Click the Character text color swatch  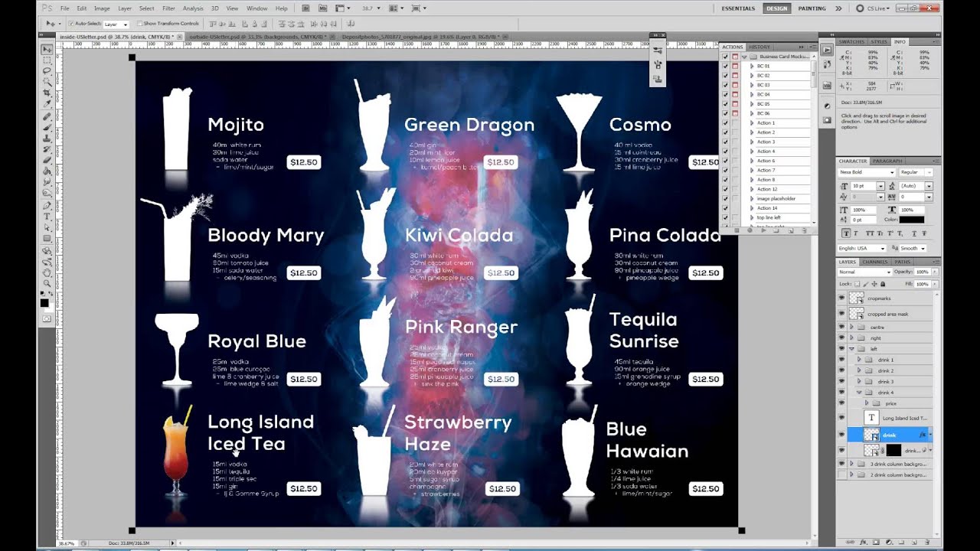point(911,220)
